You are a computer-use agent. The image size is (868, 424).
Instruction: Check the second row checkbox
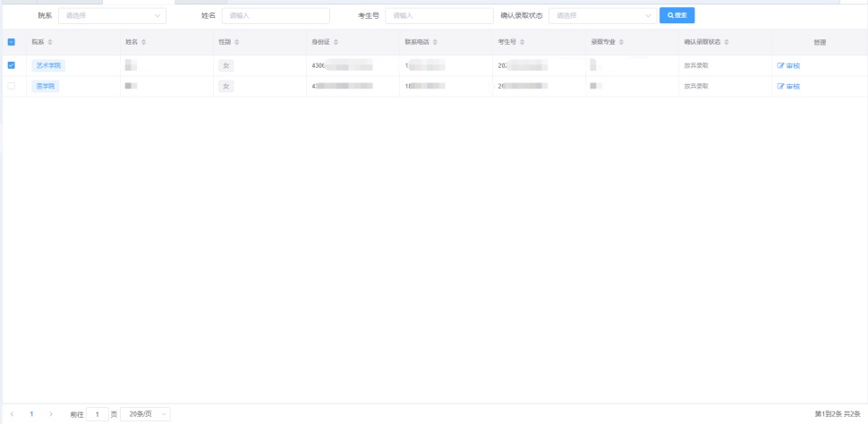[x=12, y=86]
